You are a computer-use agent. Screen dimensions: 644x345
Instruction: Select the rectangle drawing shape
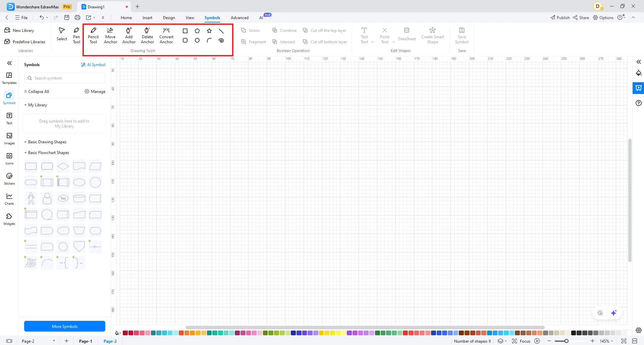point(185,31)
